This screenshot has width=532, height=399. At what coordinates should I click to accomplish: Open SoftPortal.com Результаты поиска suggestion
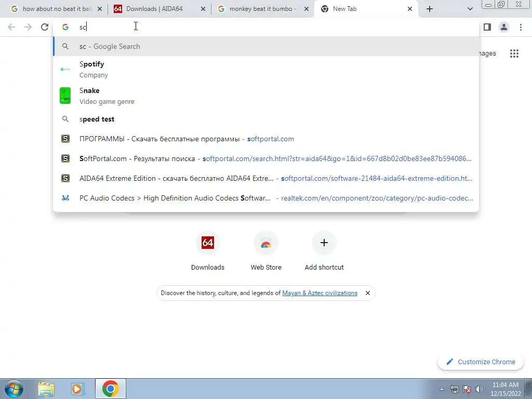click(266, 158)
